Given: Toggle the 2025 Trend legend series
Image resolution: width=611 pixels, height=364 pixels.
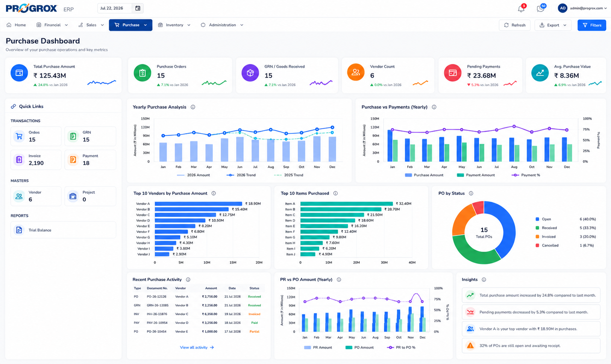Looking at the screenshot, I should pos(289,175).
